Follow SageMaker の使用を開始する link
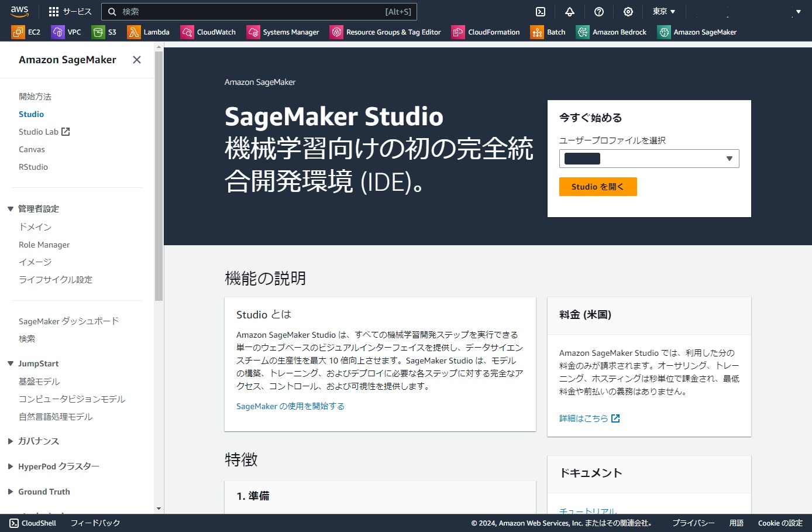Viewport: 812px width, 532px height. 290,406
